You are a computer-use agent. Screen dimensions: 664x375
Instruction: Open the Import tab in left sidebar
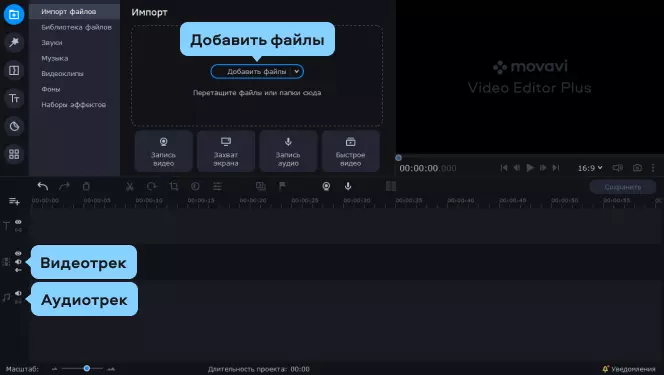(14, 14)
